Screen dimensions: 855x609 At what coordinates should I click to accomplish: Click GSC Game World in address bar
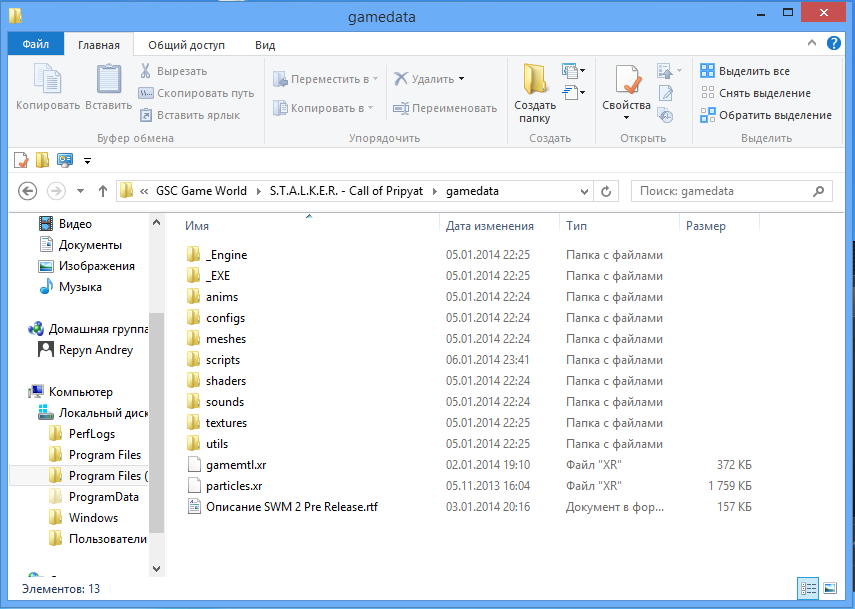201,191
